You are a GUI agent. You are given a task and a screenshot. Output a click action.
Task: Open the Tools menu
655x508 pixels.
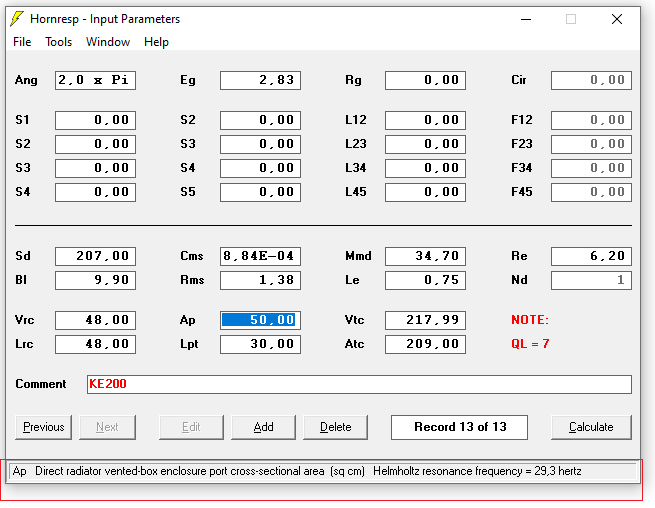click(58, 42)
